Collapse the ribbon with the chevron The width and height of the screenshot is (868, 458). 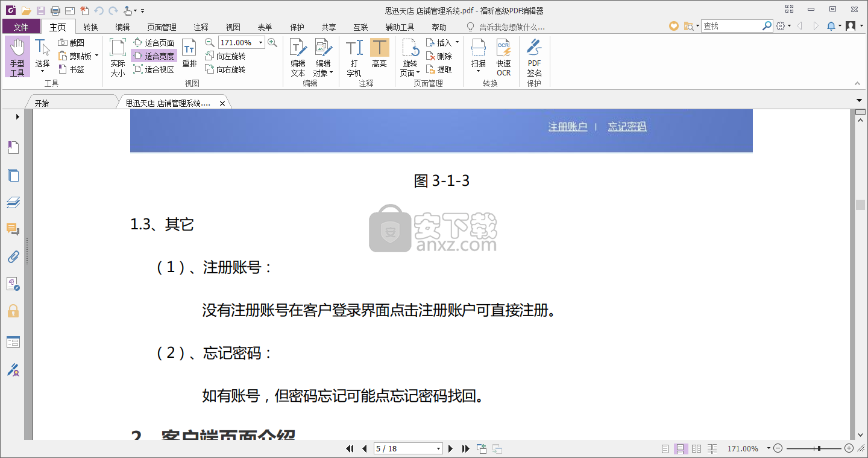856,83
